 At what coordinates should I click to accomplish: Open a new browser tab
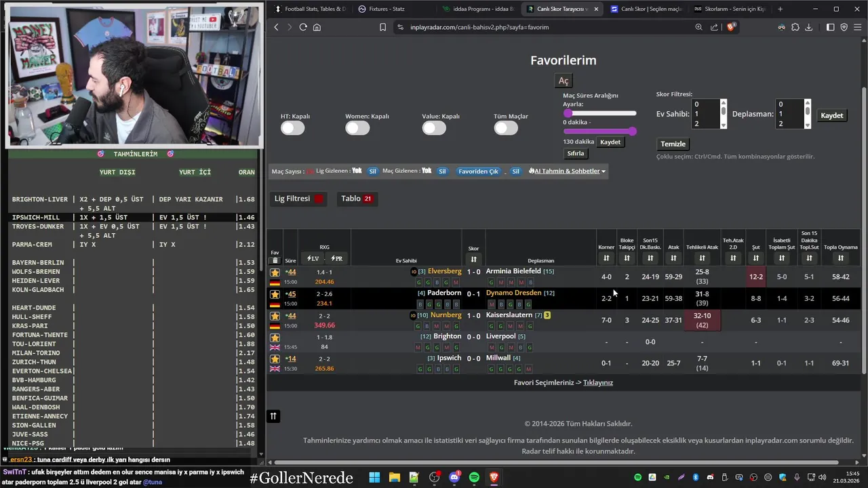click(780, 9)
